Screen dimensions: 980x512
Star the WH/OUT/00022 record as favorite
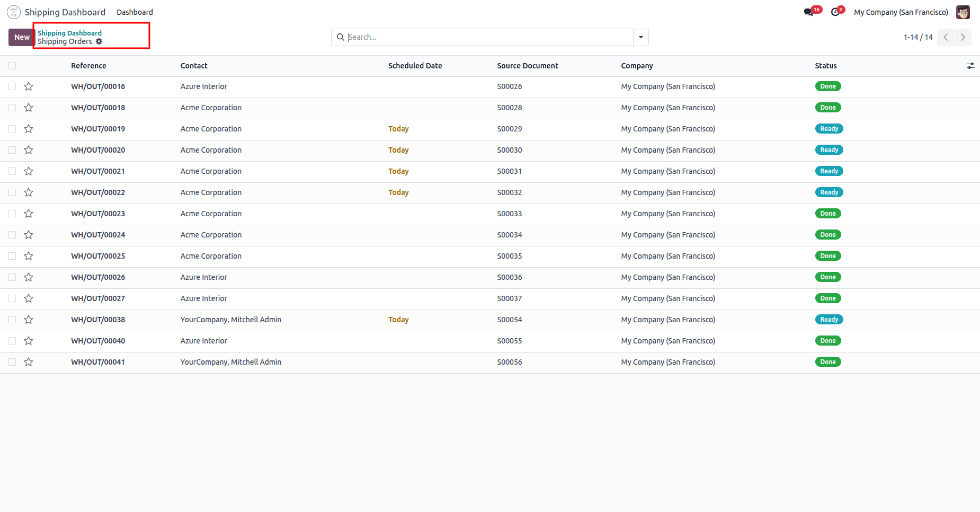click(29, 192)
